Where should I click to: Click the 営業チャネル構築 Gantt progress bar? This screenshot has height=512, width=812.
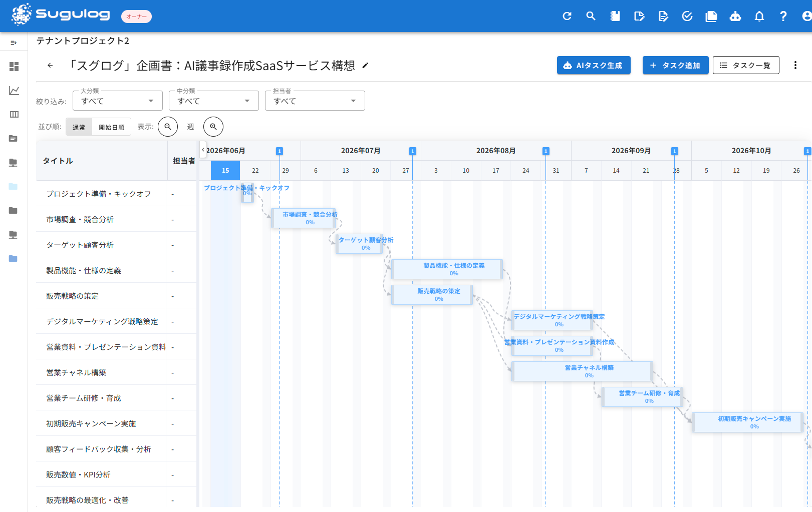point(582,371)
